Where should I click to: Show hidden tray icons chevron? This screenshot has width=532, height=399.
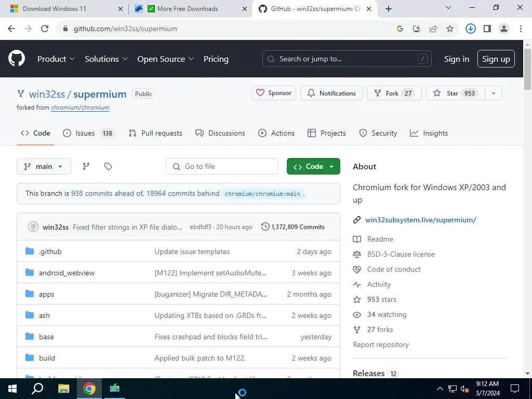pyautogui.click(x=440, y=389)
